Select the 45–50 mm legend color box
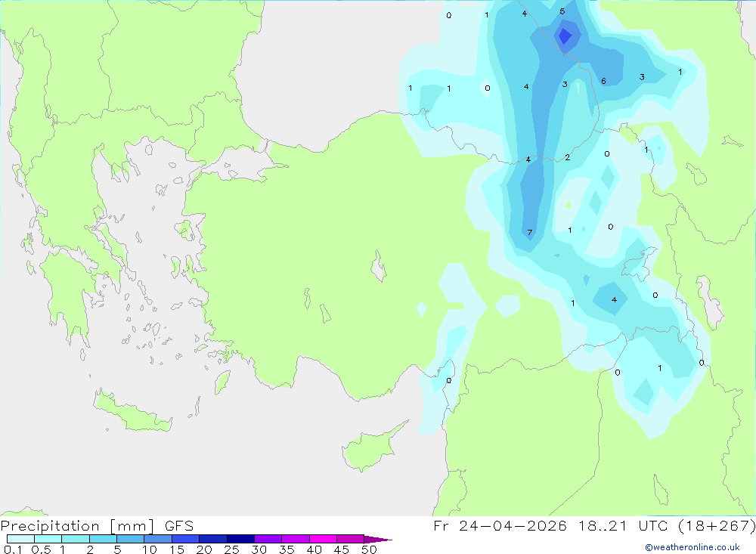756x554 pixels. 351,539
